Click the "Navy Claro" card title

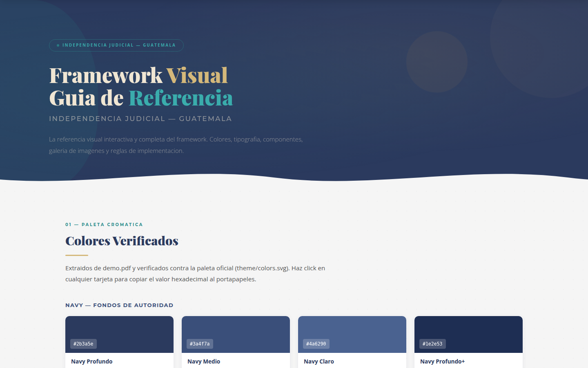click(319, 361)
